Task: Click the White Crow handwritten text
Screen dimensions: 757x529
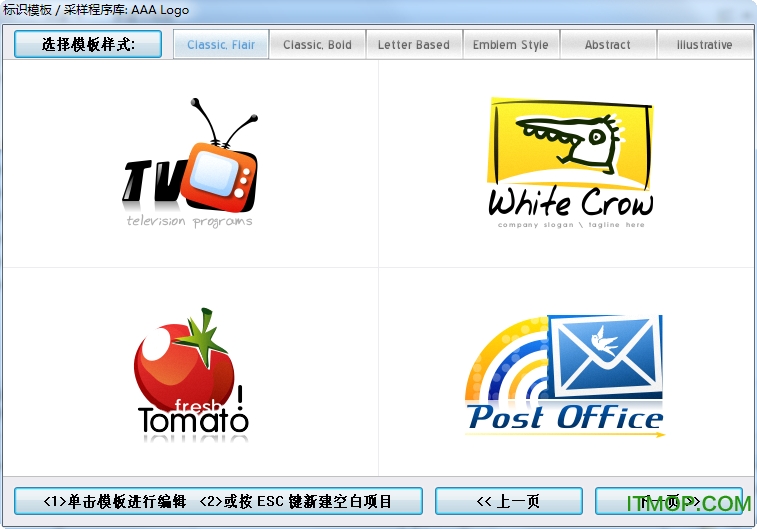Action: click(570, 203)
